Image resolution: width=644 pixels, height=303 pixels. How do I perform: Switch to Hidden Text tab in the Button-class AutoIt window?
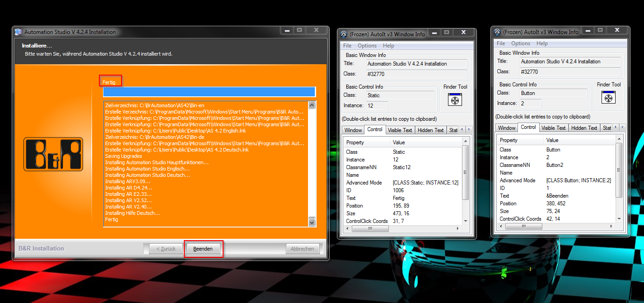click(x=584, y=128)
